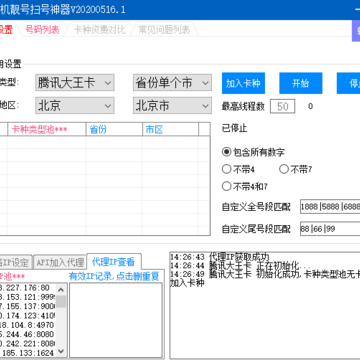
Task: Switch to API加入代理 tab
Action: (x=60, y=263)
